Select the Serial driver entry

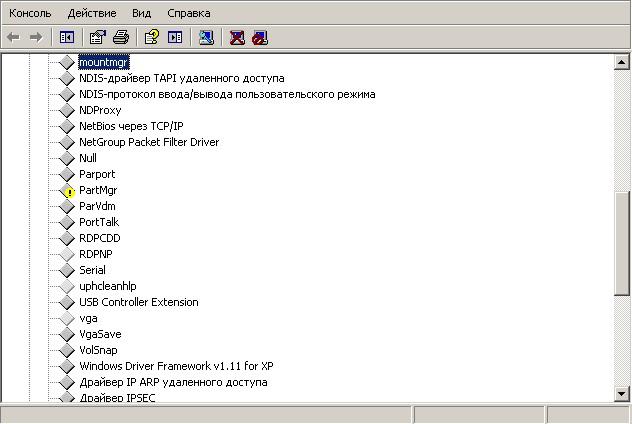coord(92,270)
